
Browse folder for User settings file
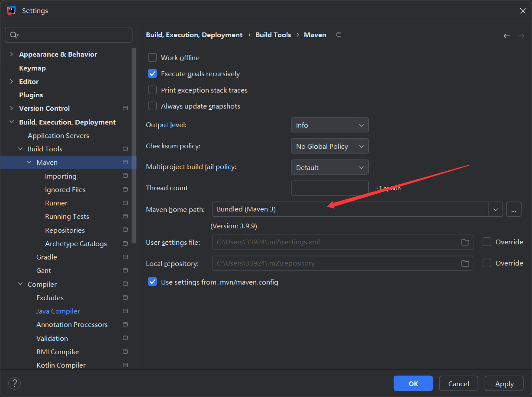(465, 242)
